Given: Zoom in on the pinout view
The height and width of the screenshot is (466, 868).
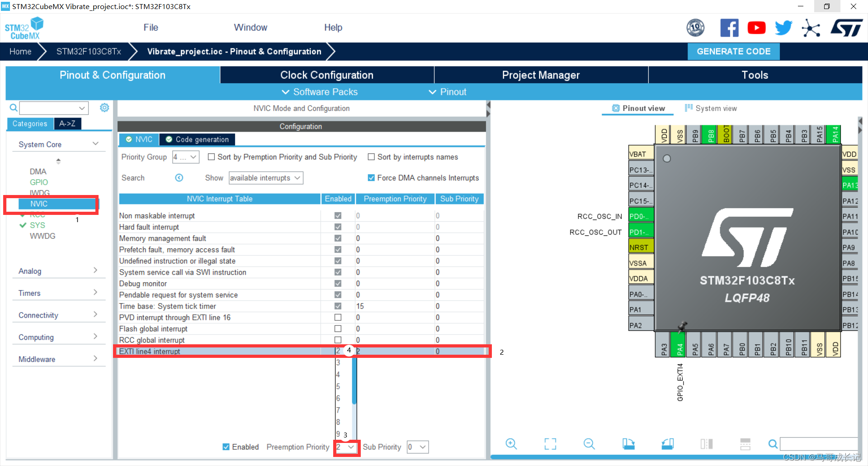Looking at the screenshot, I should pos(511,444).
